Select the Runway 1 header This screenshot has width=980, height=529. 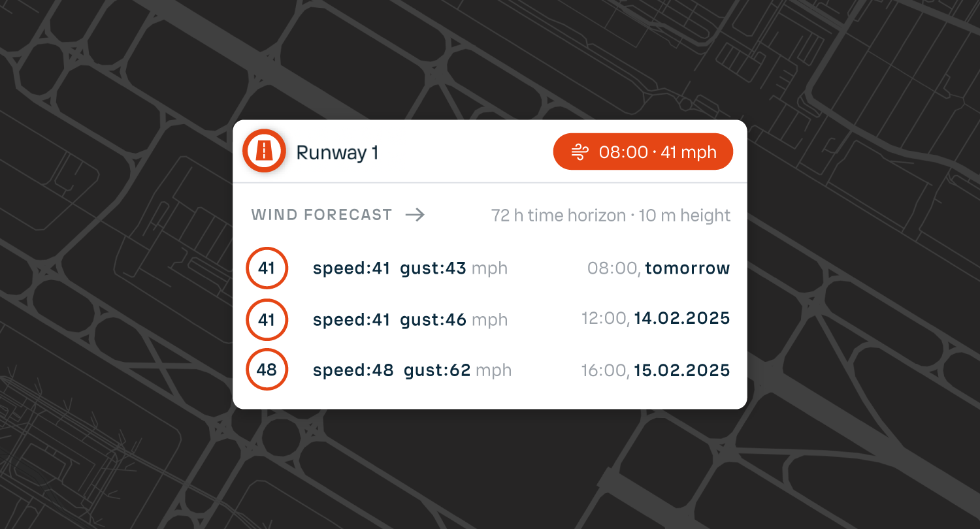[337, 152]
